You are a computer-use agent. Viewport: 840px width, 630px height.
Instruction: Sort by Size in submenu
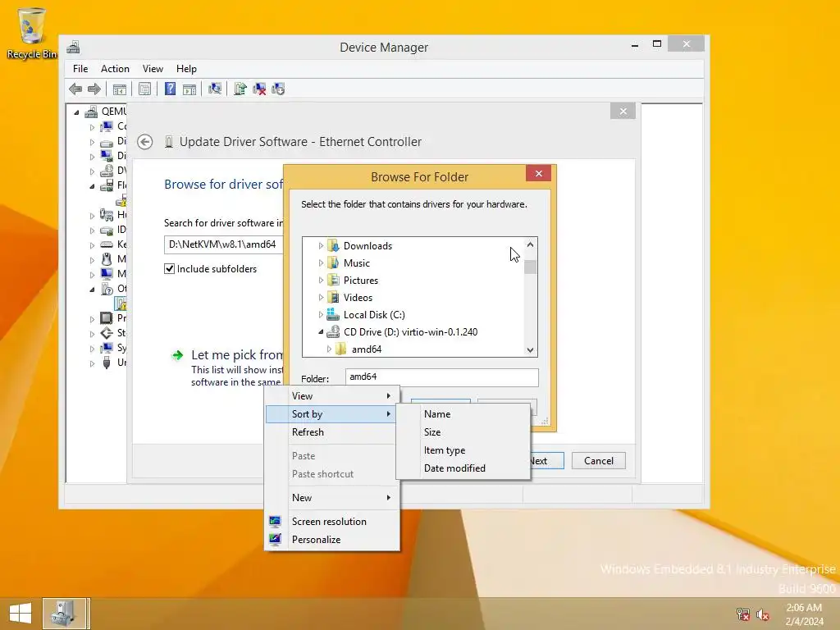463,432
